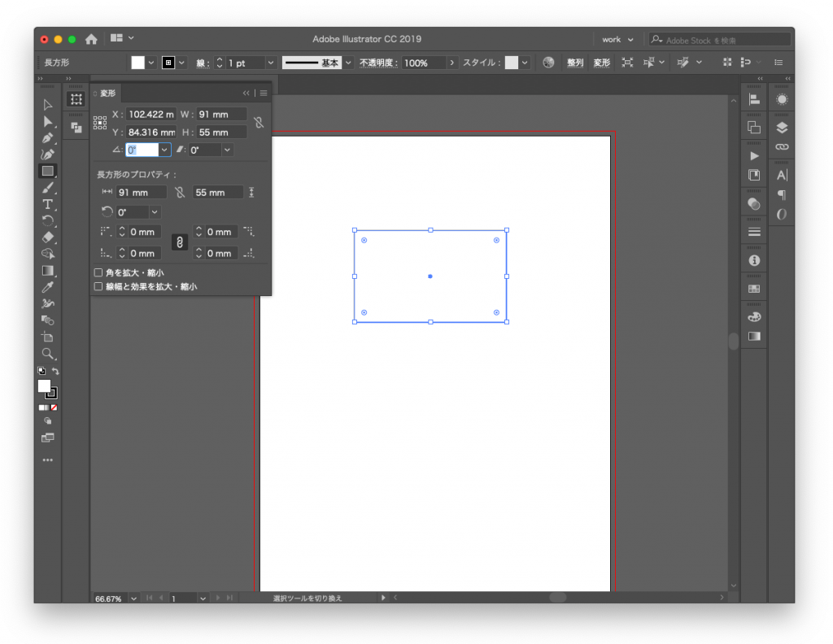Click the Recolor Artwork icon
The width and height of the screenshot is (833, 644).
pyautogui.click(x=548, y=63)
